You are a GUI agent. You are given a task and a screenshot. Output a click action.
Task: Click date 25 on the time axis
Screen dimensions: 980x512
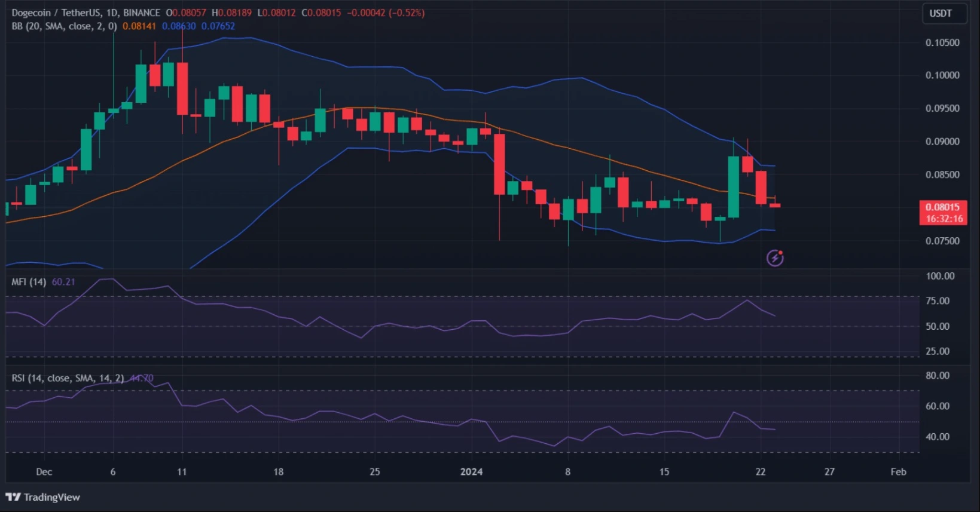tap(374, 472)
